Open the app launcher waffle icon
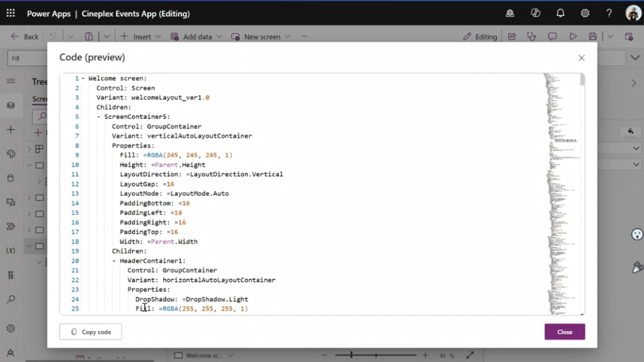Viewport: 644px width, 362px height. click(11, 13)
